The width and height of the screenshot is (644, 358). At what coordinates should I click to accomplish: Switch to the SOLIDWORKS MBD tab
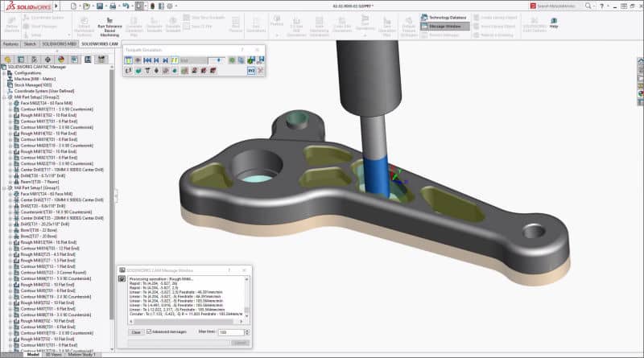(x=60, y=43)
